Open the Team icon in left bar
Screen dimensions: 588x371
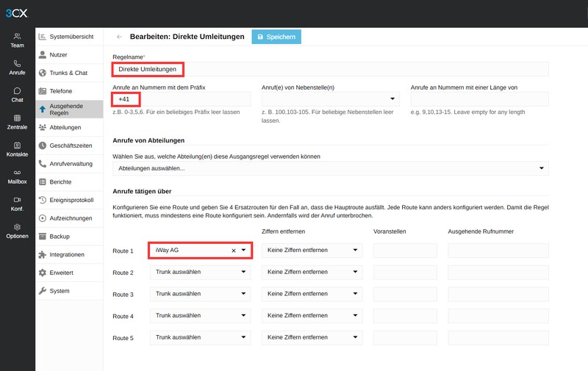(17, 36)
